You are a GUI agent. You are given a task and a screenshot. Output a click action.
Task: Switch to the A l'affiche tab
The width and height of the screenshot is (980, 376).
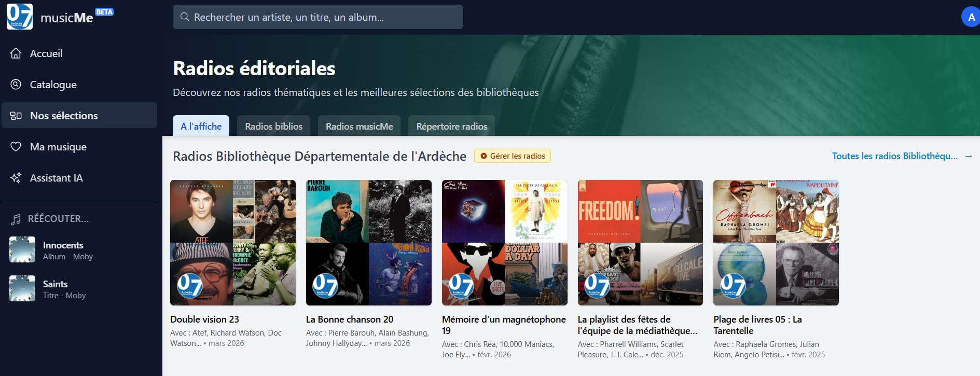(x=201, y=126)
